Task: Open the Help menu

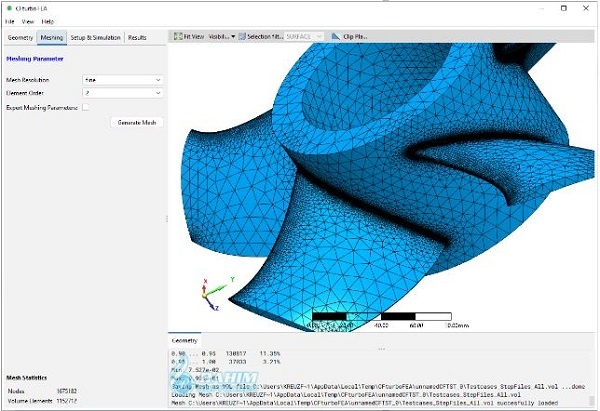Action: [x=47, y=21]
